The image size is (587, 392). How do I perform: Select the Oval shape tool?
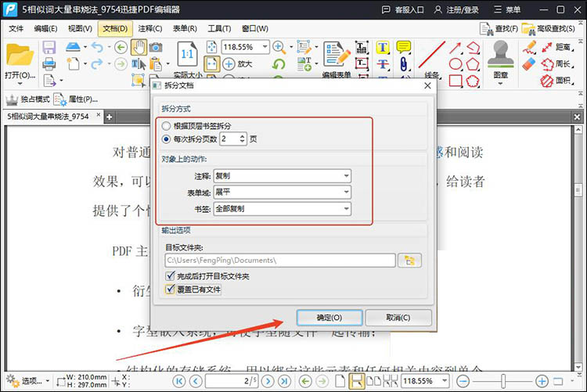pyautogui.click(x=456, y=64)
